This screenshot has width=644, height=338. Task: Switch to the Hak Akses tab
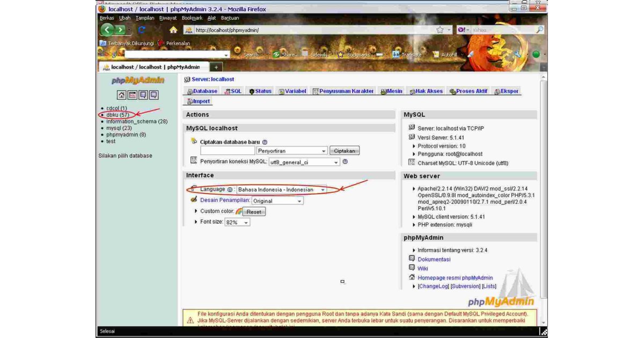coord(428,91)
